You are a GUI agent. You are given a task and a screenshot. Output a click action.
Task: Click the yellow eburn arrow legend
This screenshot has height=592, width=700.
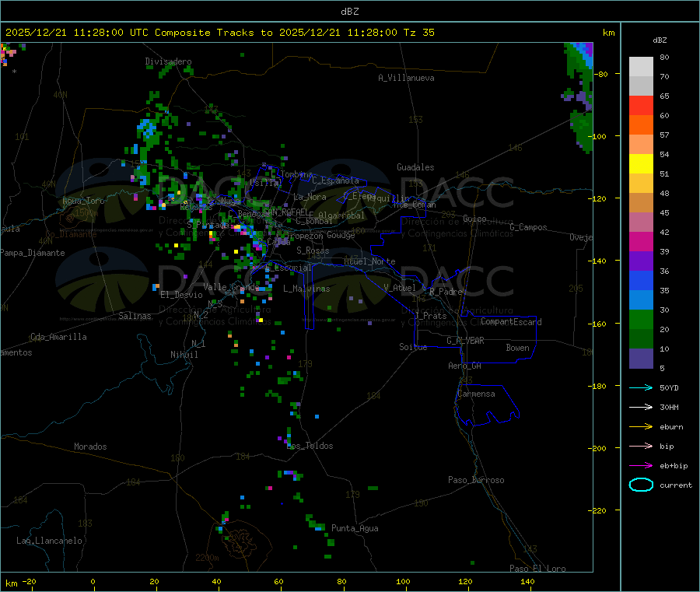tap(641, 427)
